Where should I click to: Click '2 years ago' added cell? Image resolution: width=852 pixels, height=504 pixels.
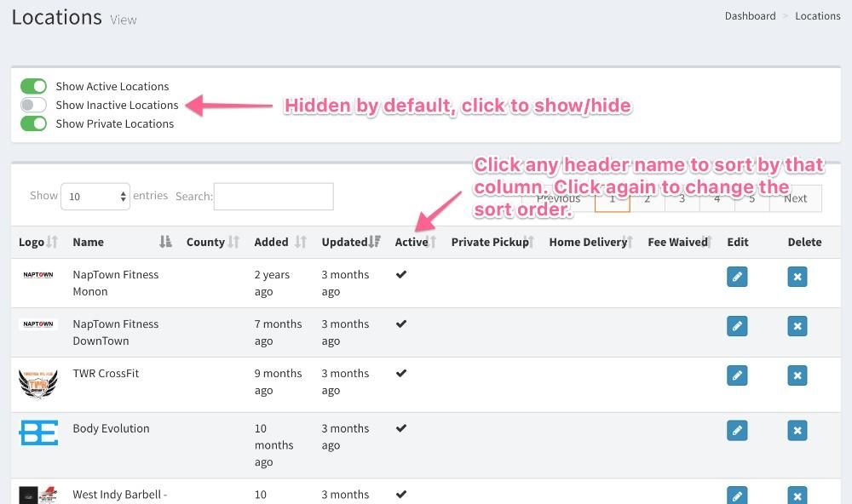(273, 283)
